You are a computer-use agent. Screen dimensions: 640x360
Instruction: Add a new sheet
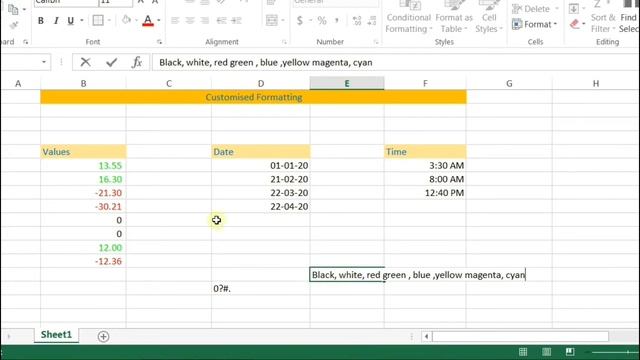103,336
